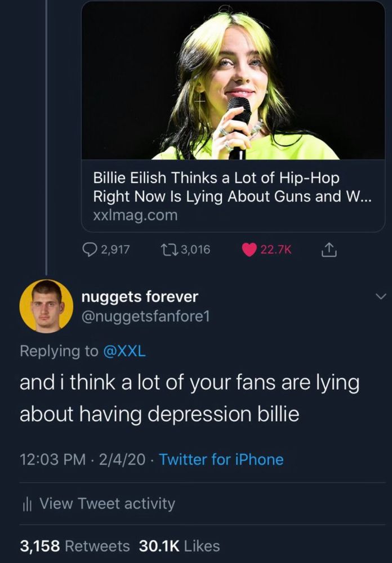Like the XXL tweet with the heart

point(249,249)
